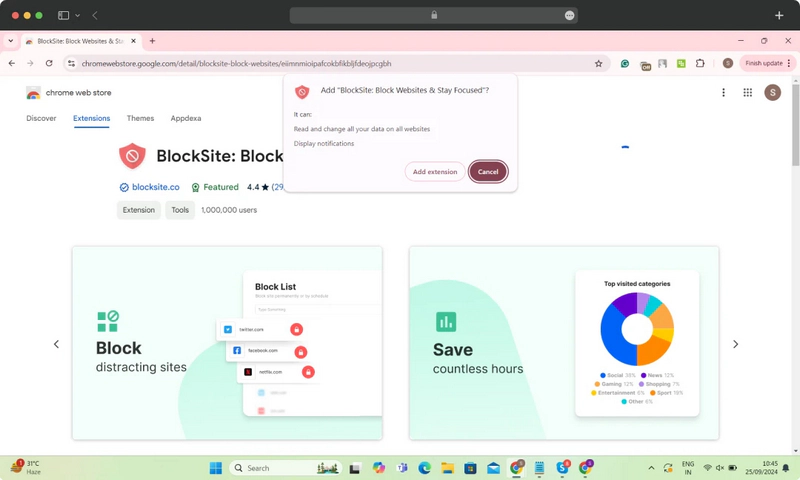Viewport: 800px width, 480px height.
Task: Open the Themes tab
Action: click(140, 118)
